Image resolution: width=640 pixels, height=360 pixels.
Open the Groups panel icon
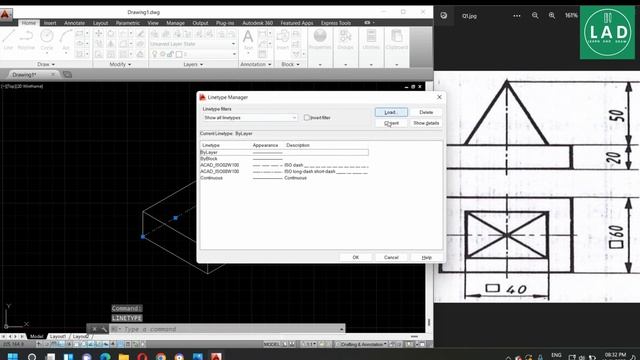click(345, 39)
